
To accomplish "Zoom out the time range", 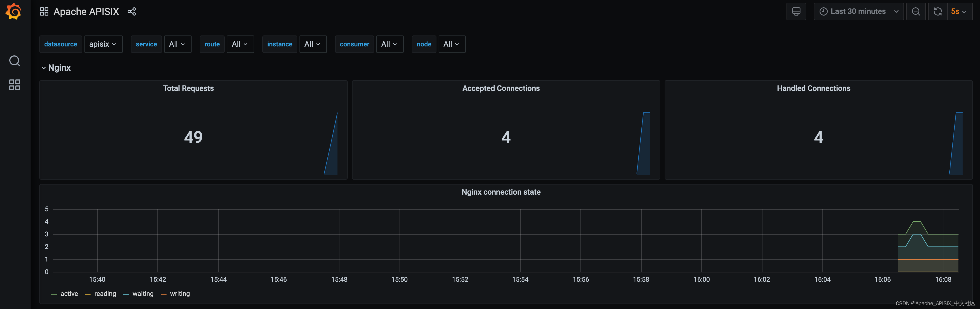I will 916,11.
